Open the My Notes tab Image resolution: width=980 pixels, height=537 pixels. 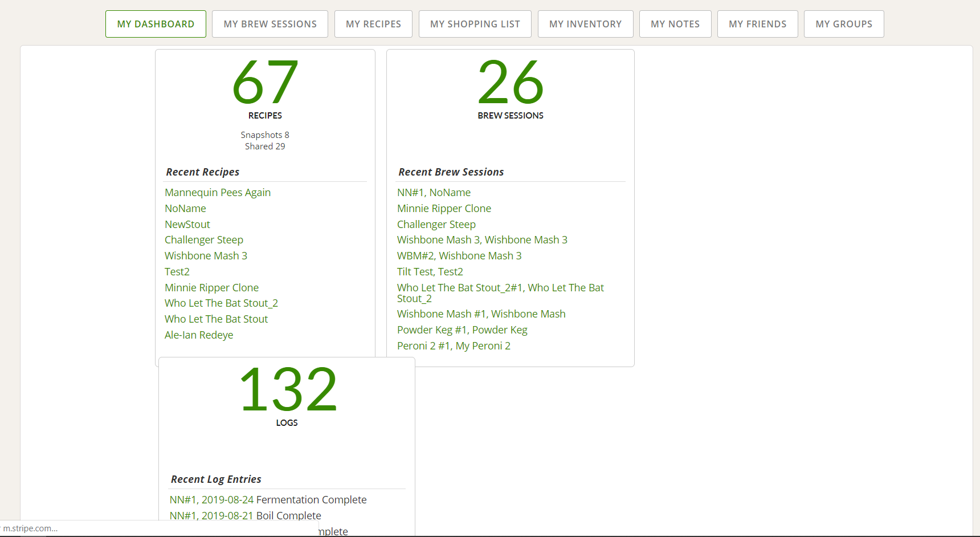[675, 24]
